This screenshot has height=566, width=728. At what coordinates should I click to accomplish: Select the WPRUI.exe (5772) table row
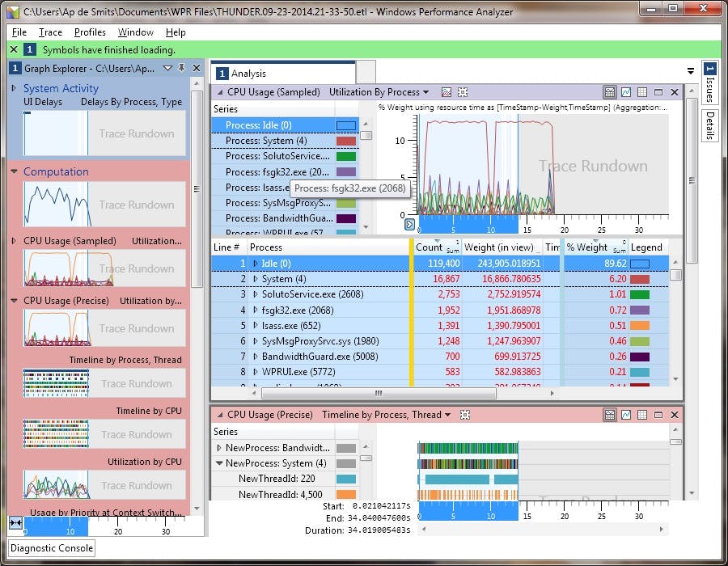click(440, 372)
